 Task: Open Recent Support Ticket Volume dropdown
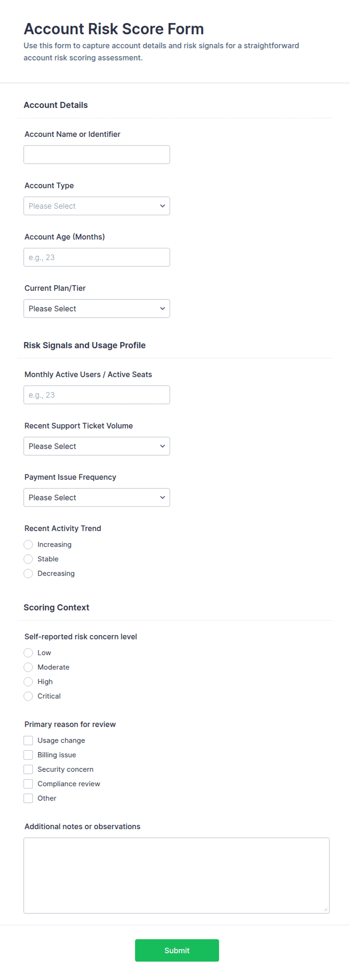coord(97,446)
